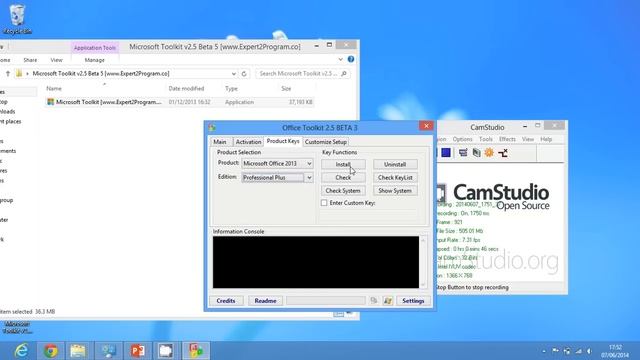Viewport: 640px width, 360px height.
Task: Open CamStudio Options menu
Action: pos(462,139)
